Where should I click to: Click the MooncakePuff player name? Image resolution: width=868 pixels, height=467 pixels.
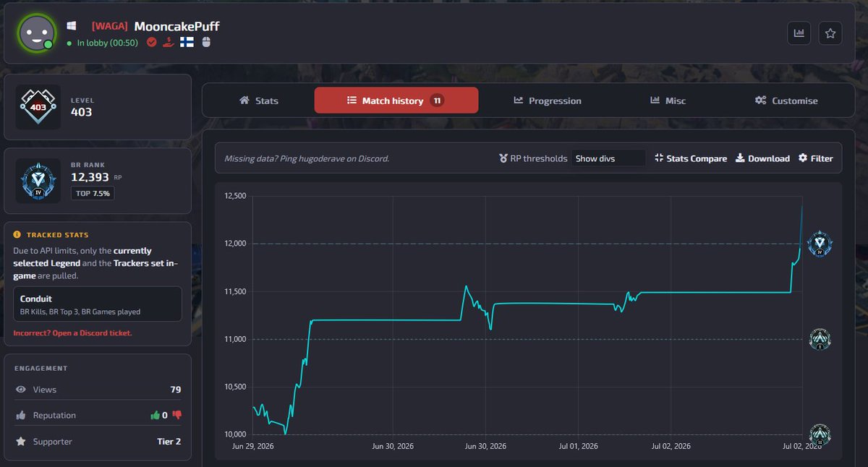pos(176,26)
